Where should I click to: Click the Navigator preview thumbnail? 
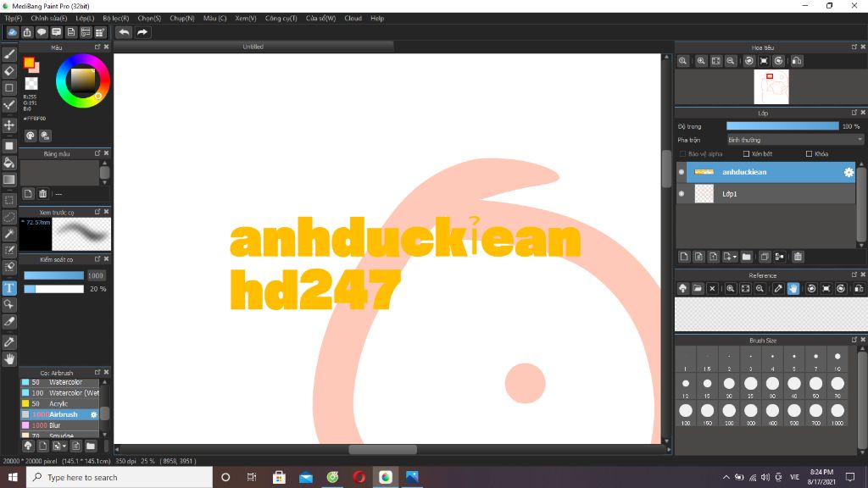tap(771, 87)
